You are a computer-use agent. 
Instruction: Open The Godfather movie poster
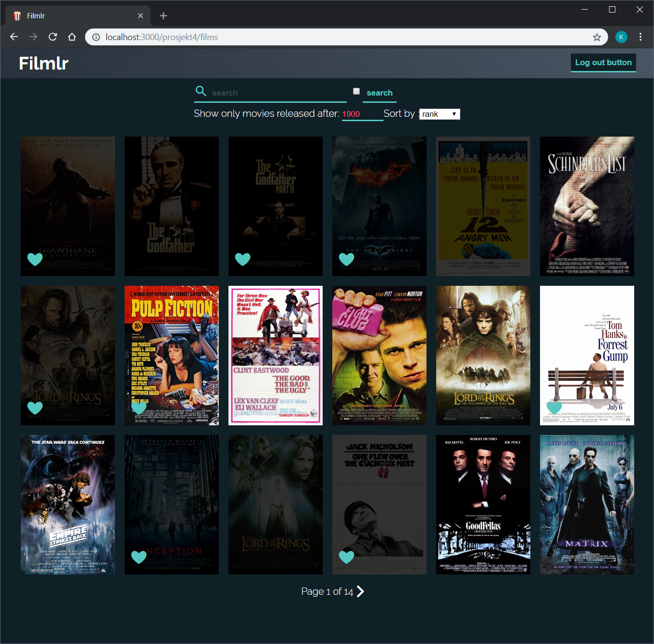[x=171, y=206]
